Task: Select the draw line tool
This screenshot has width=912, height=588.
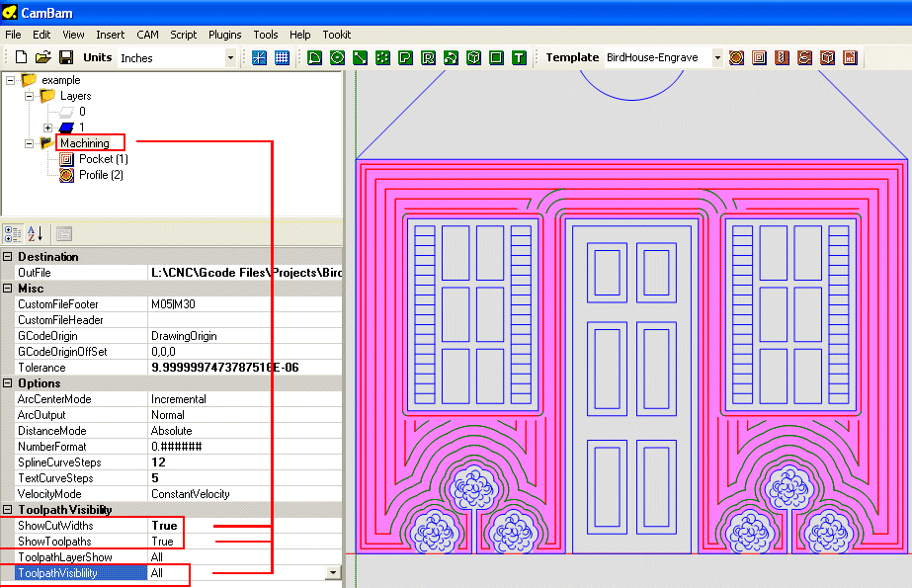Action: pyautogui.click(x=360, y=57)
